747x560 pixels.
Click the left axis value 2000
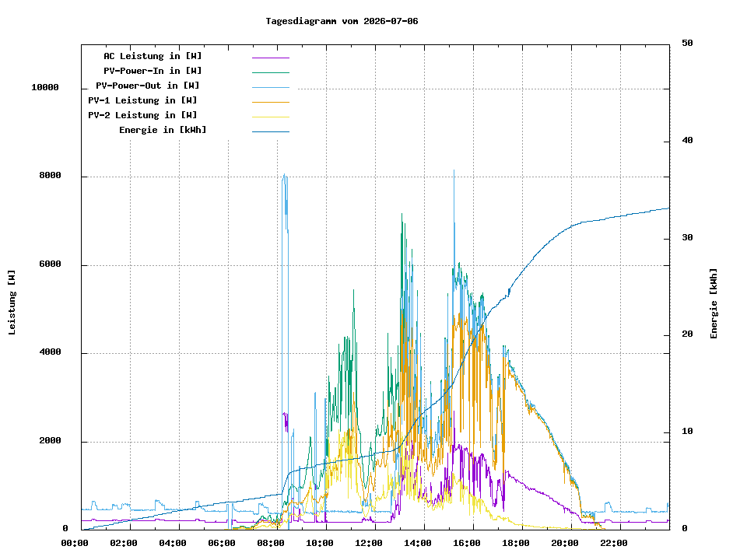(x=50, y=441)
